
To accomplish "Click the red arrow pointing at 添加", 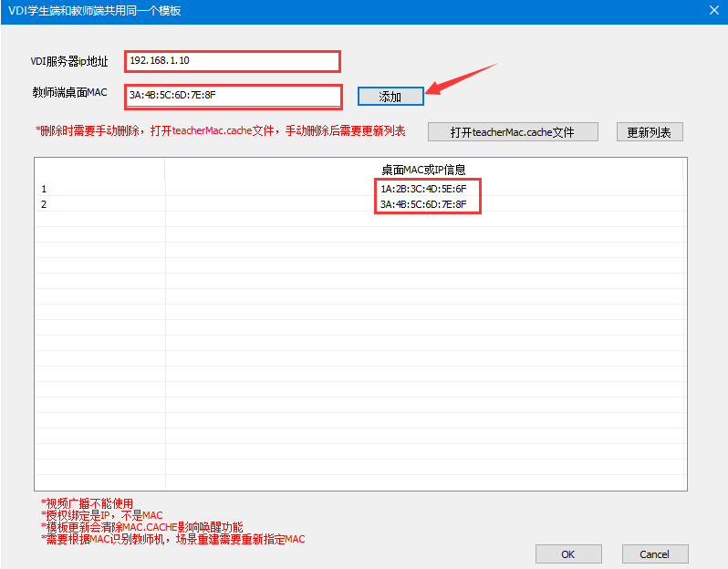I will click(461, 82).
